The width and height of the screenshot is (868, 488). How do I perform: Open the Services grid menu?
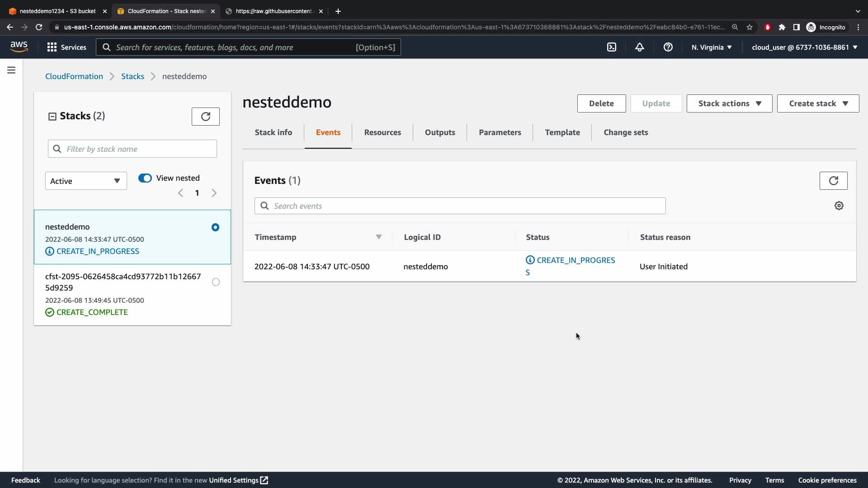tap(66, 47)
